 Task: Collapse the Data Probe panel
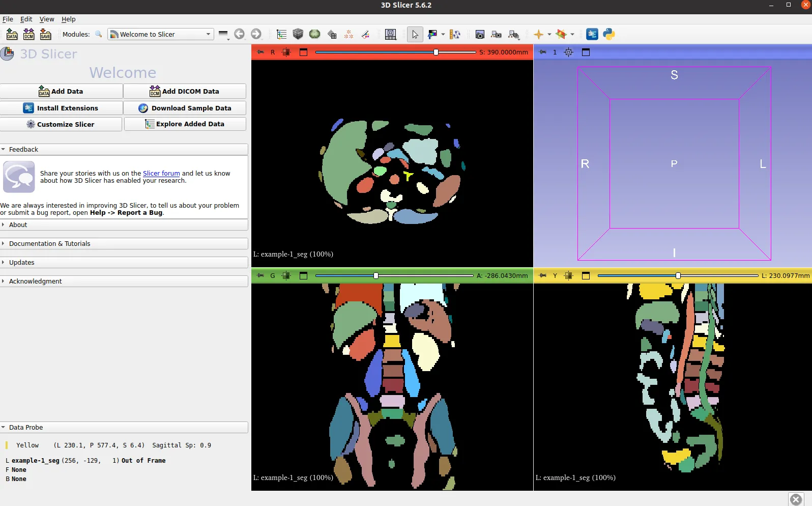click(x=124, y=427)
